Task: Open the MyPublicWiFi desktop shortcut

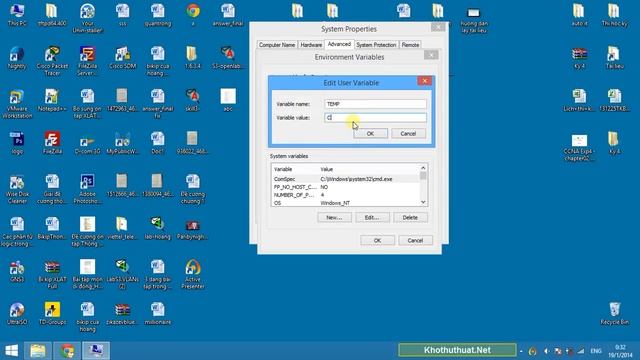Action: 122,143
